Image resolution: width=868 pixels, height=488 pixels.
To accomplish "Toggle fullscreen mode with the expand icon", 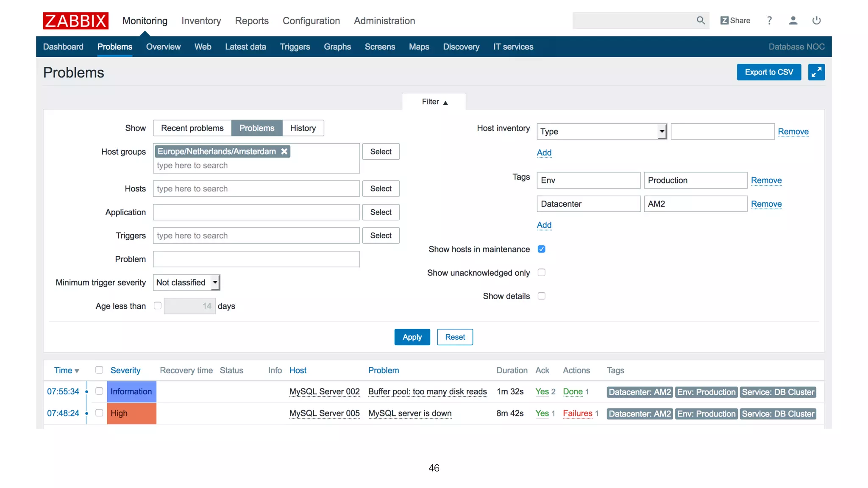I will click(x=816, y=72).
